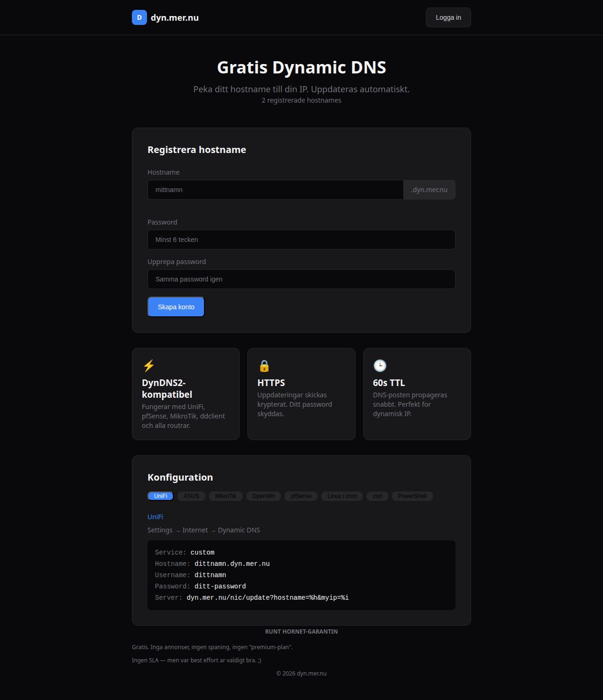This screenshot has height=700, width=603.
Task: Click the "Hostname: dittnamn.dyn.mer.nu" code line
Action: pyautogui.click(x=212, y=563)
